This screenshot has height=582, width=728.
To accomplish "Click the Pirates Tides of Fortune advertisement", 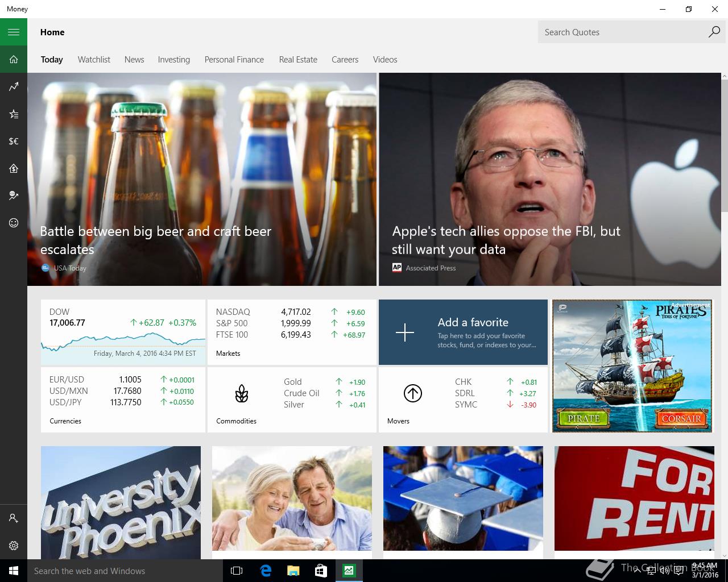I will coord(632,366).
